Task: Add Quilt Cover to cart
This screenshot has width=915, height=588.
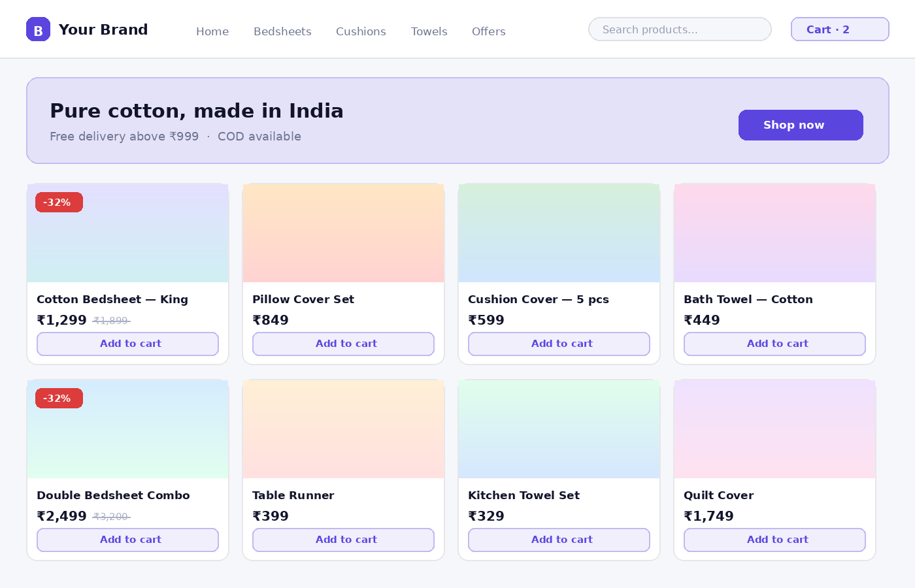Action: (x=774, y=540)
